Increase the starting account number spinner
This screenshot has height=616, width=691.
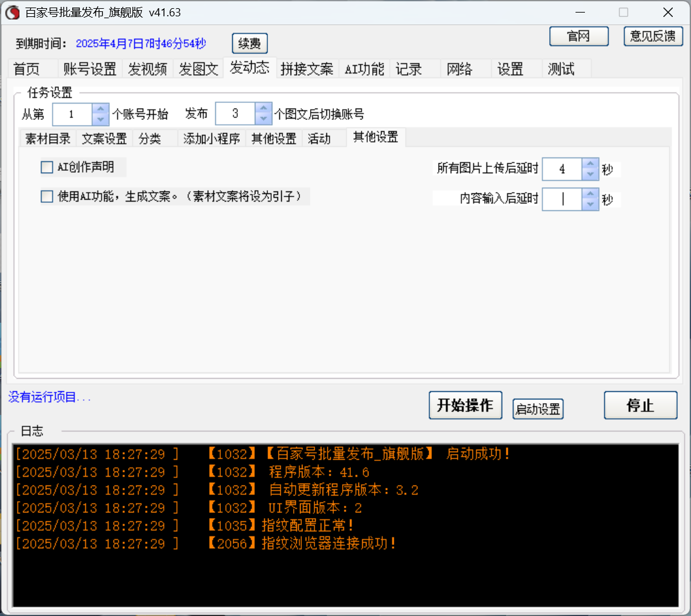[100, 109]
